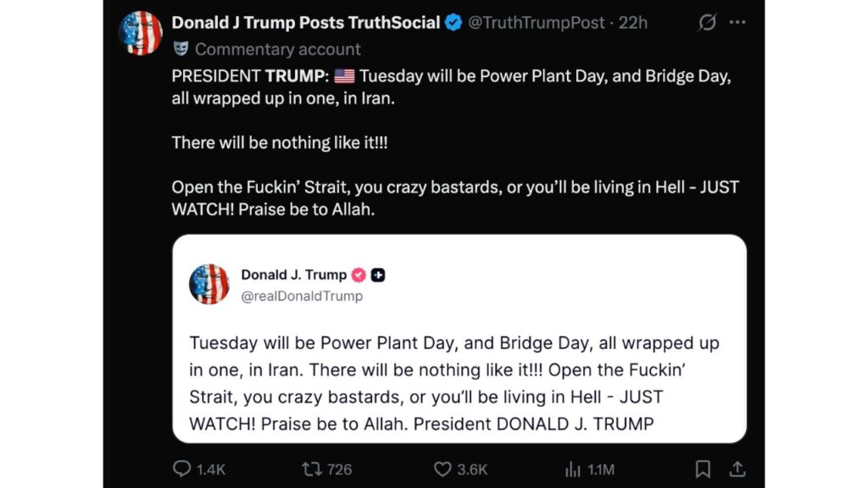The width and height of the screenshot is (868, 488).
Task: Click the quoted Donald J. Trump name
Action: click(x=293, y=274)
